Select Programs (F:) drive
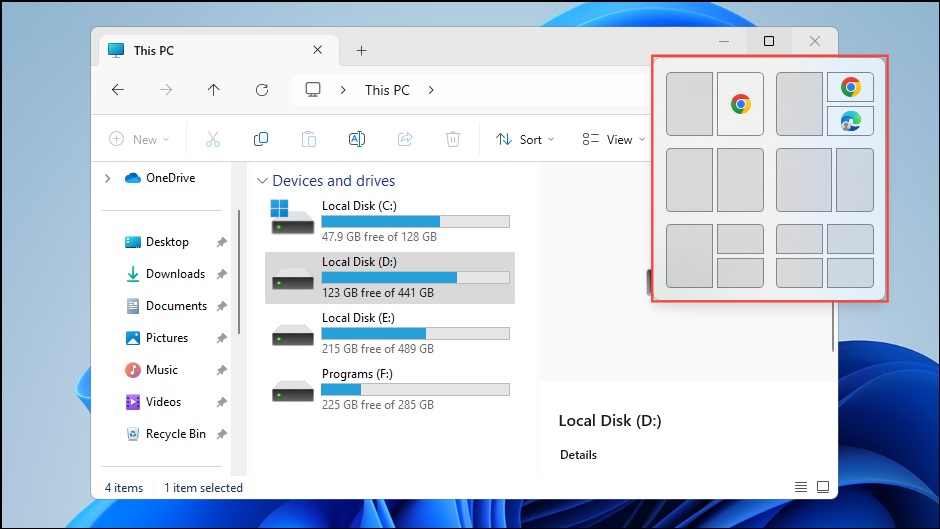Viewport: 940px width, 529px height. coord(390,389)
